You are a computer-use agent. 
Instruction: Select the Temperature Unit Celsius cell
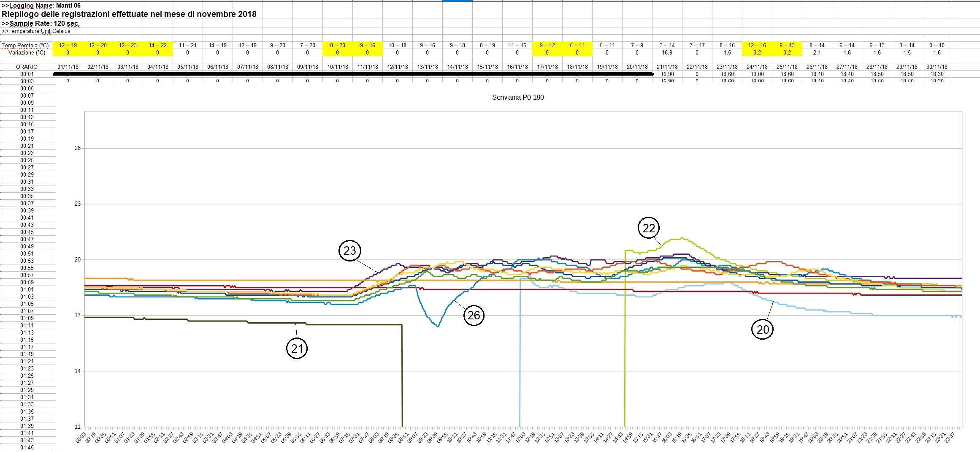coord(36,31)
